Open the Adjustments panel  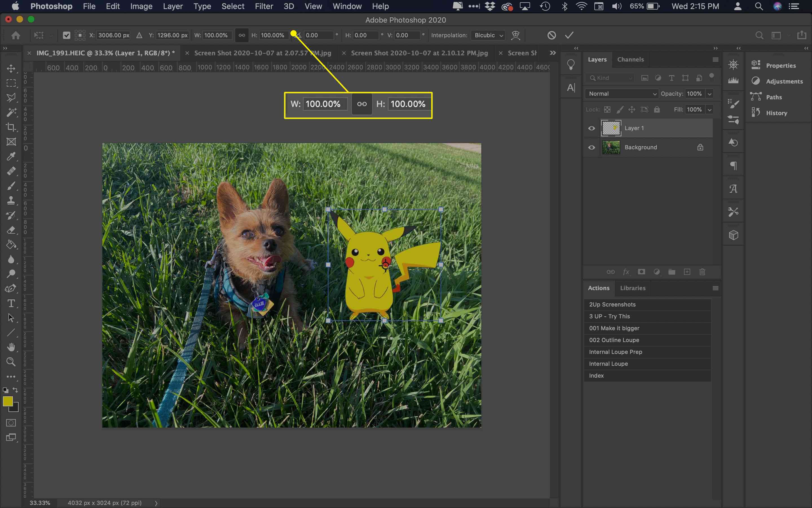pyautogui.click(x=784, y=81)
